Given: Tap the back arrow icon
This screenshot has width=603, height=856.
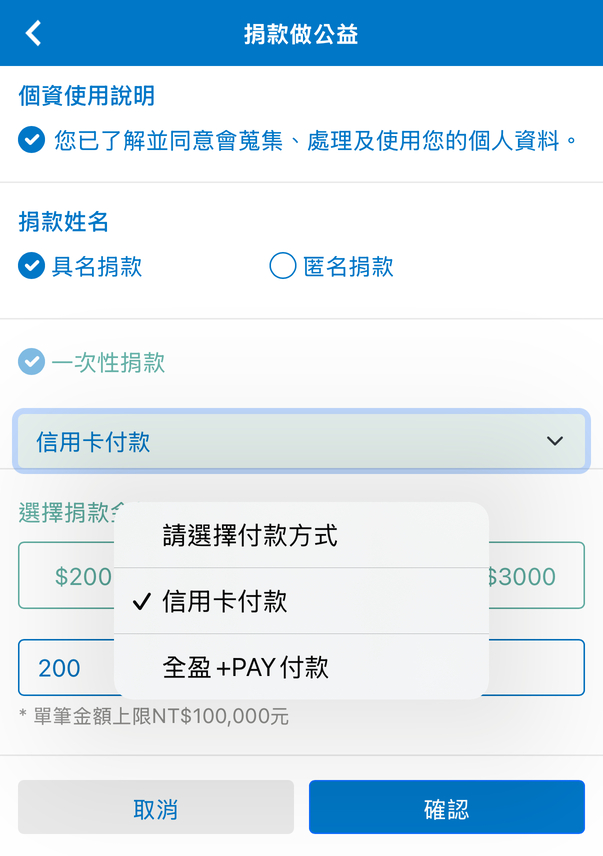Looking at the screenshot, I should click(x=34, y=33).
